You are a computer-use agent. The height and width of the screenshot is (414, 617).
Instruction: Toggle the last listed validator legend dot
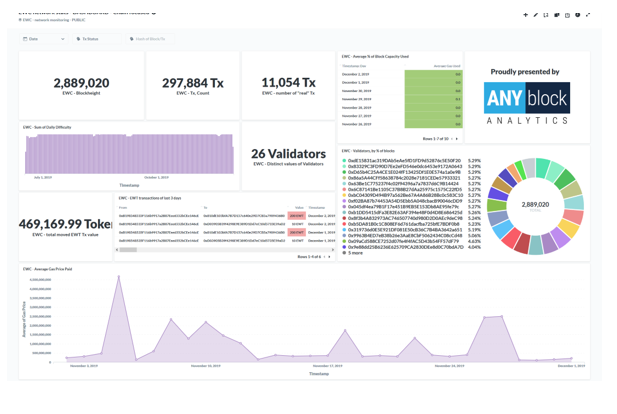point(345,247)
